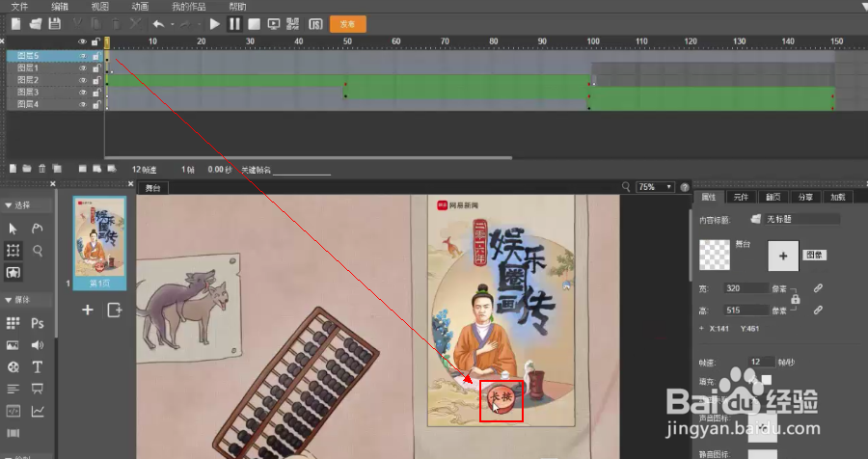Click the Stop button in toolbar
This screenshot has width=868, height=459.
click(254, 24)
